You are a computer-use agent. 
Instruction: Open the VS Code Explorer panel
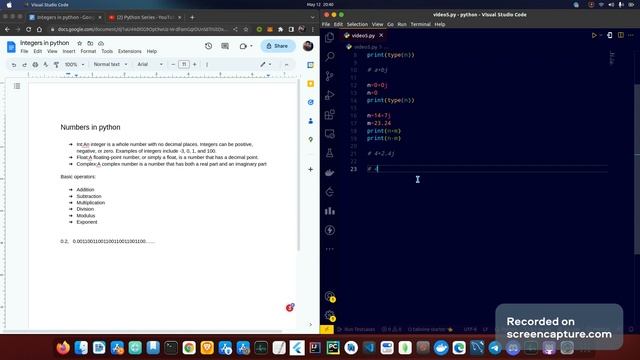point(329,37)
